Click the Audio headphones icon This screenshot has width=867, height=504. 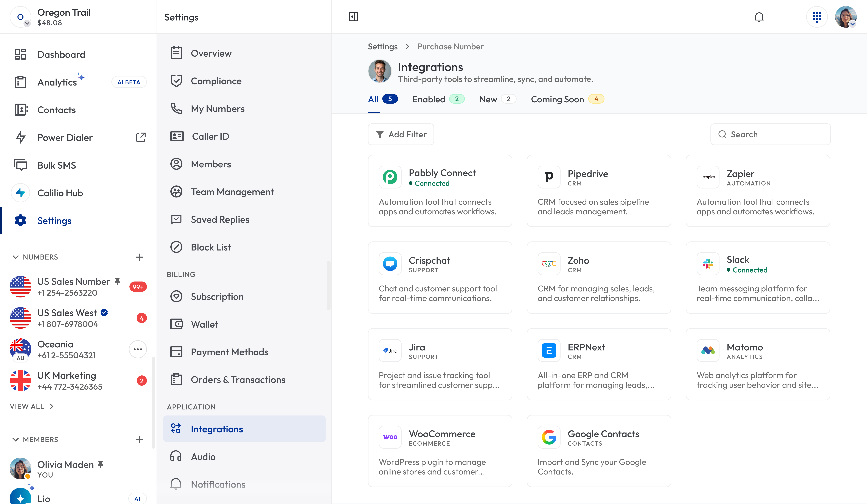tap(176, 456)
